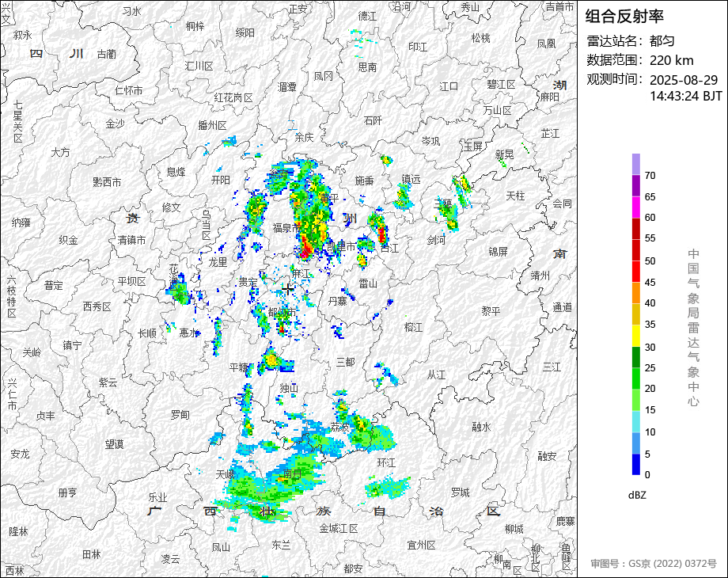Click the 审图号 GS京 (2022) 0372号 text
The width and height of the screenshot is (728, 578).
coord(654,564)
